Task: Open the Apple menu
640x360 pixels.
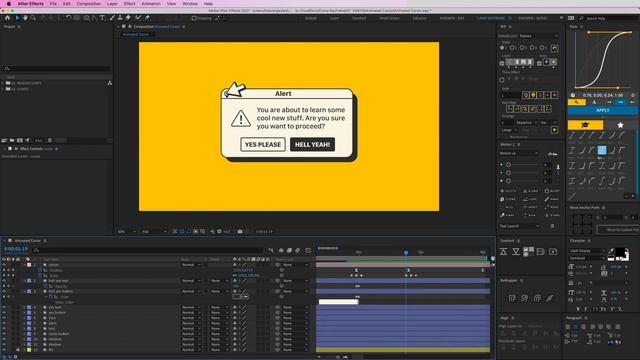Action: pos(8,4)
